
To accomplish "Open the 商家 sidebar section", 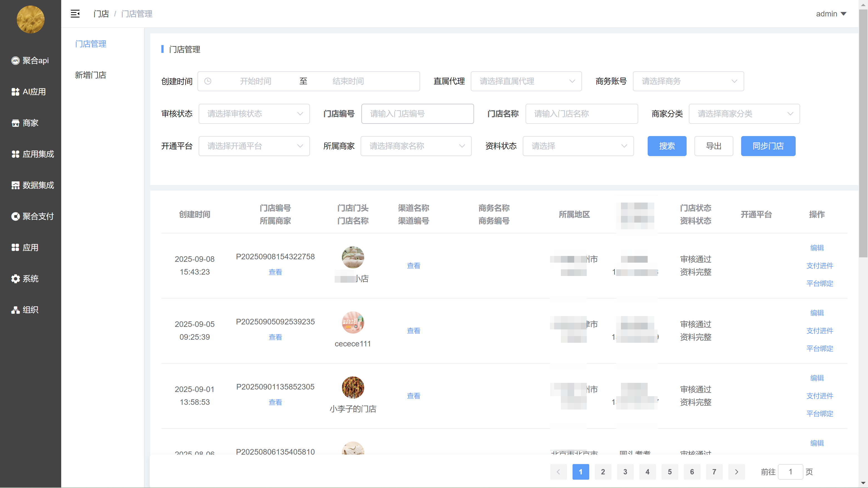I will [25, 123].
